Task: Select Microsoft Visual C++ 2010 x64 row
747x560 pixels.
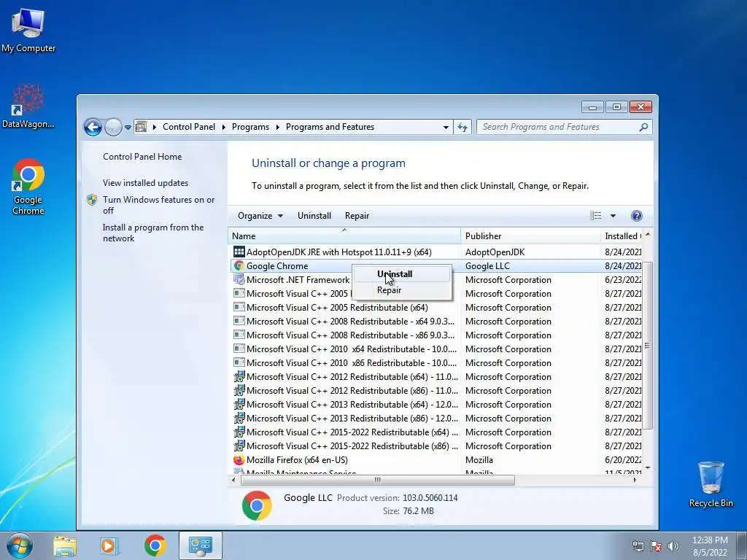Action: [436, 349]
